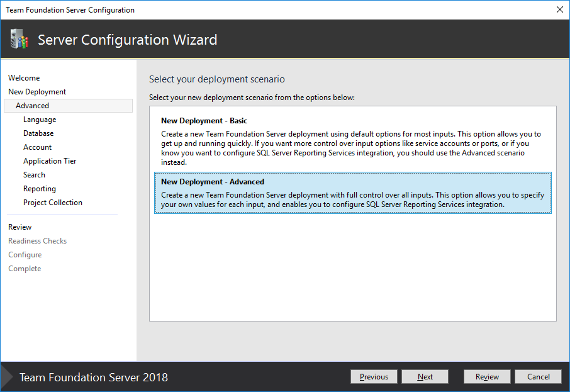This screenshot has width=570, height=392.
Task: Open the Review section in sidebar
Action: point(20,227)
